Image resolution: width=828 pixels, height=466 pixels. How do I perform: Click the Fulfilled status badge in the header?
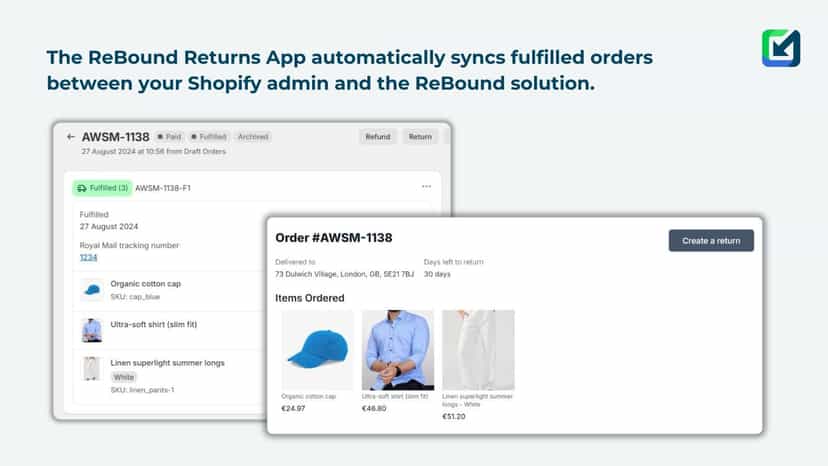(x=209, y=137)
